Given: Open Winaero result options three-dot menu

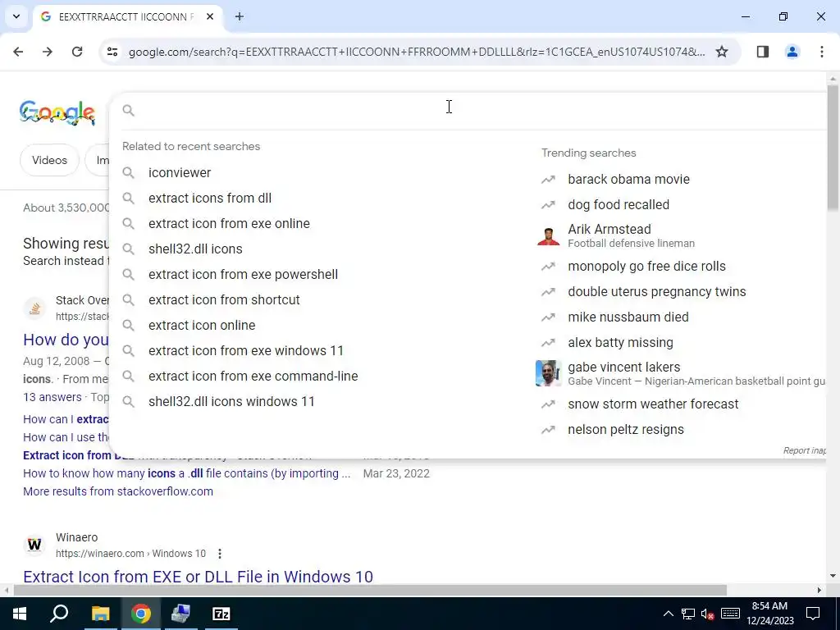Looking at the screenshot, I should (x=220, y=554).
